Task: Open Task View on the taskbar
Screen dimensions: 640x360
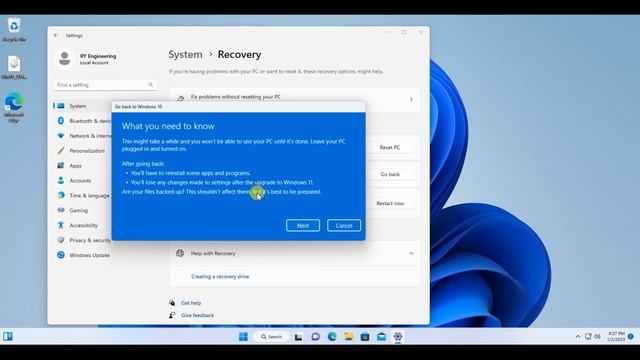Action: 298,337
